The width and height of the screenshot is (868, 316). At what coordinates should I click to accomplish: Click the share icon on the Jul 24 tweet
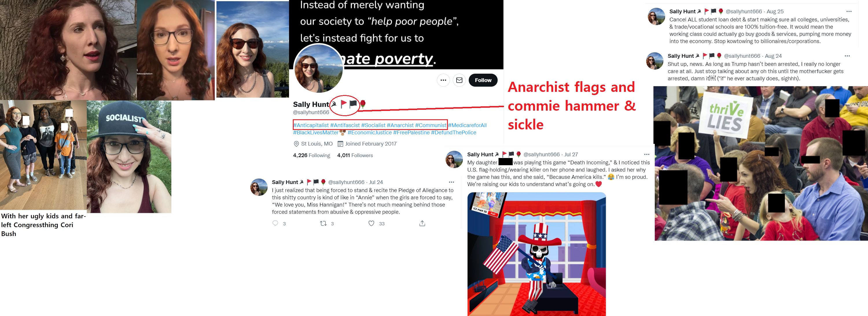coord(422,223)
